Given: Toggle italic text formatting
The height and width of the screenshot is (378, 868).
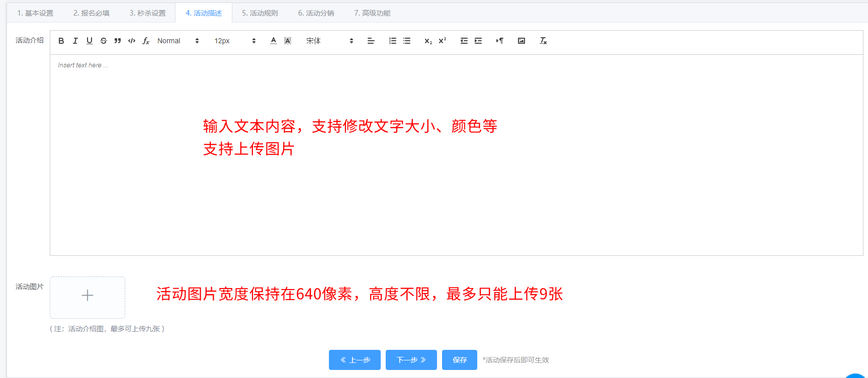Looking at the screenshot, I should [75, 41].
